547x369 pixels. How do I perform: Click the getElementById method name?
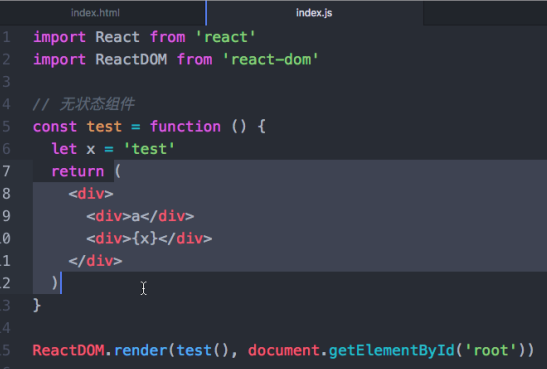(x=392, y=350)
